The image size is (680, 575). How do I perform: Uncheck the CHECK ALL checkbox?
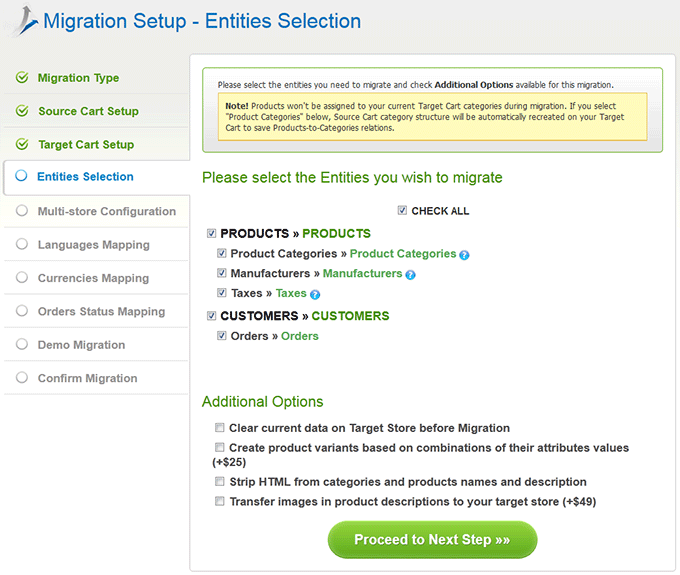coord(402,210)
